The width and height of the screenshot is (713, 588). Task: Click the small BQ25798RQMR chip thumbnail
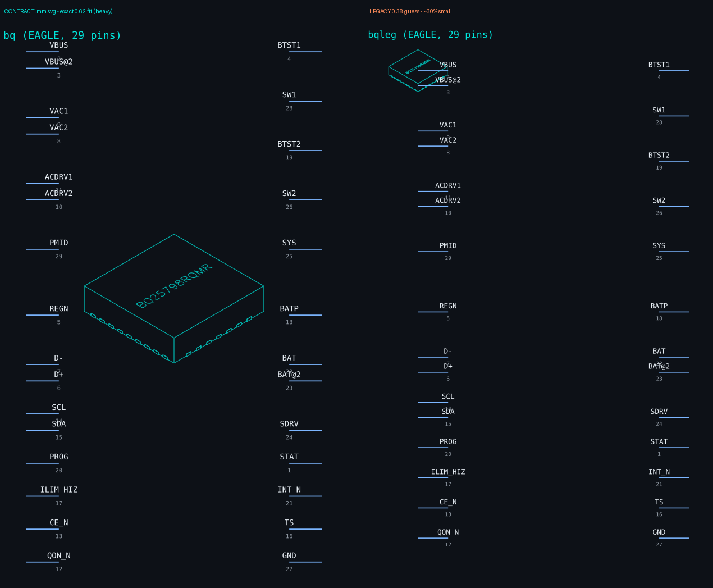tap(418, 71)
